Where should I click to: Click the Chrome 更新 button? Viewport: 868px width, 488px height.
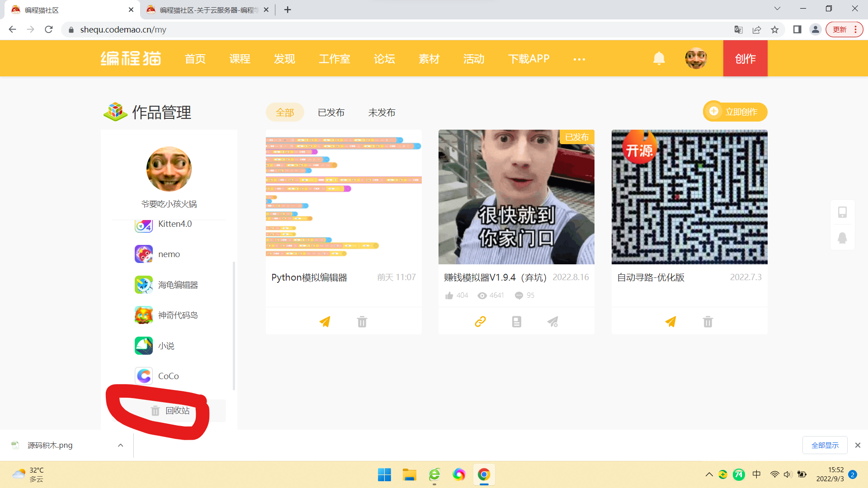click(x=844, y=30)
